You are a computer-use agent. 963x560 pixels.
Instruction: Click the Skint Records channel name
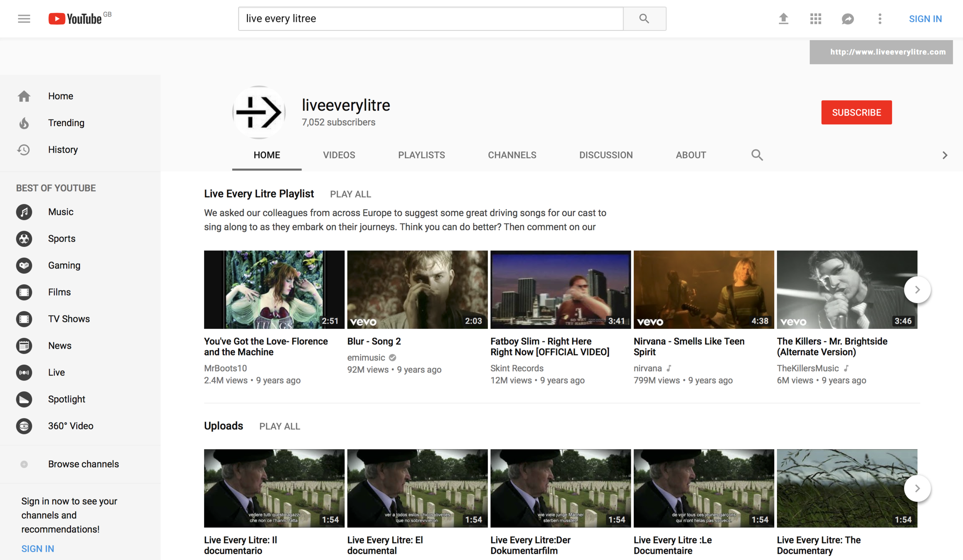(517, 368)
